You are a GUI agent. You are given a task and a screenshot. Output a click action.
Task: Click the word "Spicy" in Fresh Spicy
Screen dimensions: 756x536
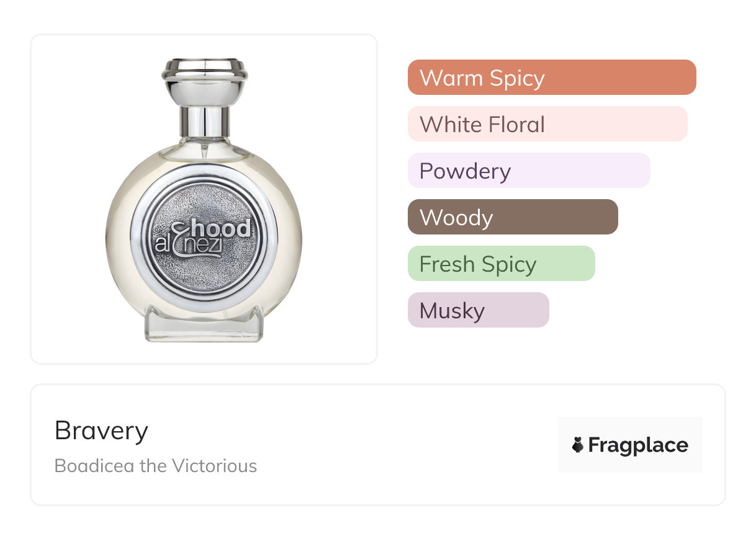508,264
